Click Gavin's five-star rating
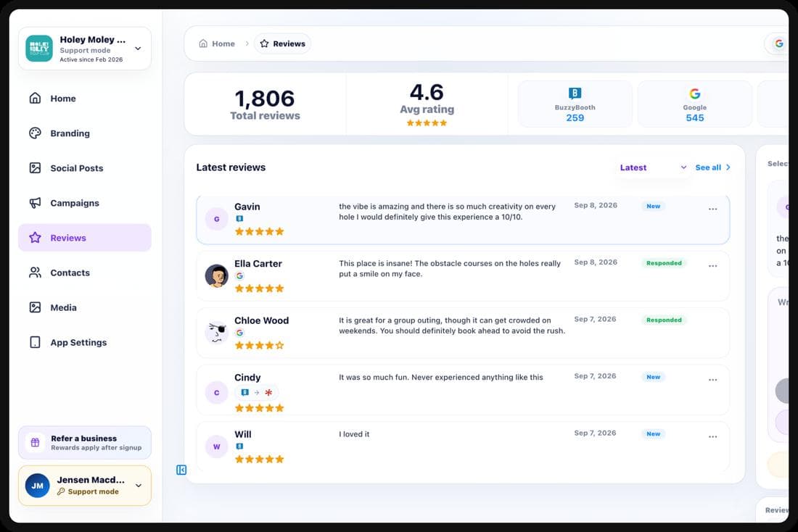This screenshot has height=532, width=798. [x=259, y=231]
